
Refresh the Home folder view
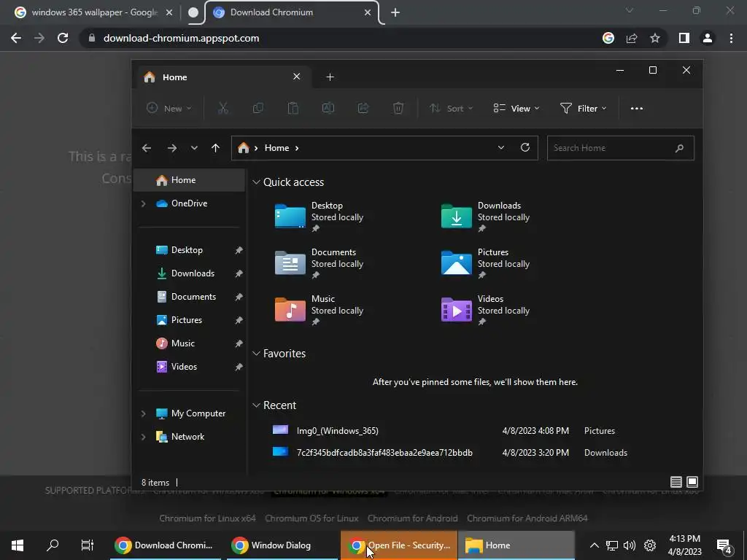[525, 147]
